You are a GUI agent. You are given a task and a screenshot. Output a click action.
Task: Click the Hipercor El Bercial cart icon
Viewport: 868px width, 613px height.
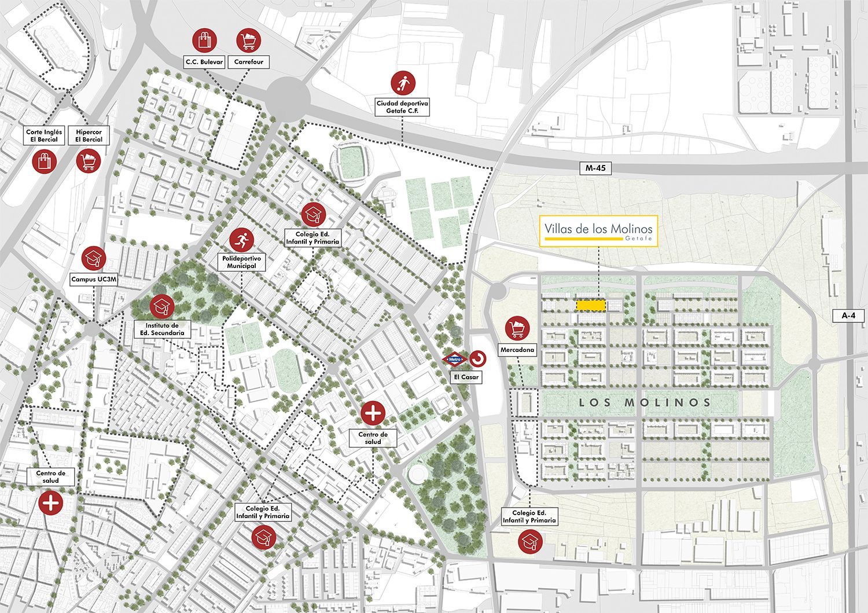point(89,161)
